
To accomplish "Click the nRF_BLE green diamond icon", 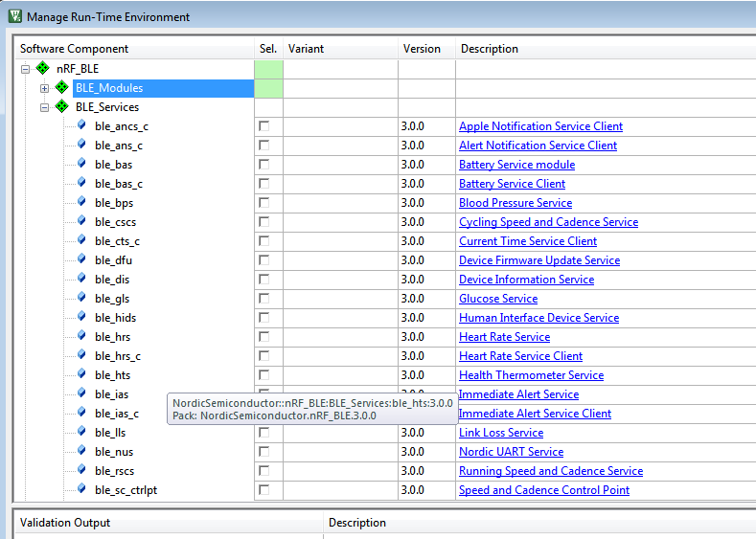I will pyautogui.click(x=43, y=68).
